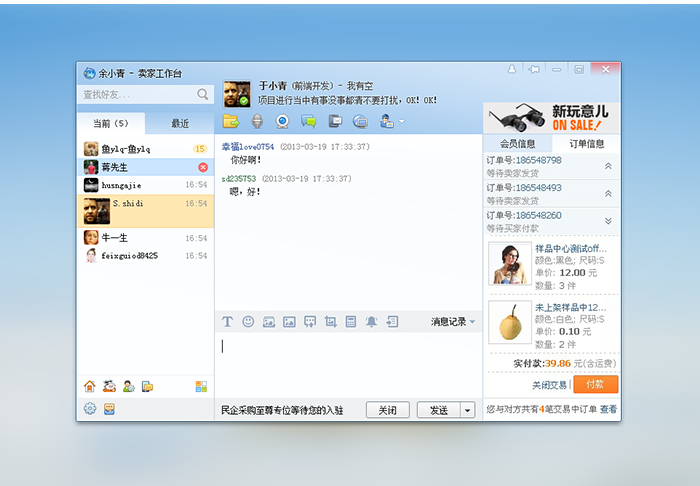Start a voice chat with microphone icon
Viewport: 700px width, 486px height.
pos(257,122)
